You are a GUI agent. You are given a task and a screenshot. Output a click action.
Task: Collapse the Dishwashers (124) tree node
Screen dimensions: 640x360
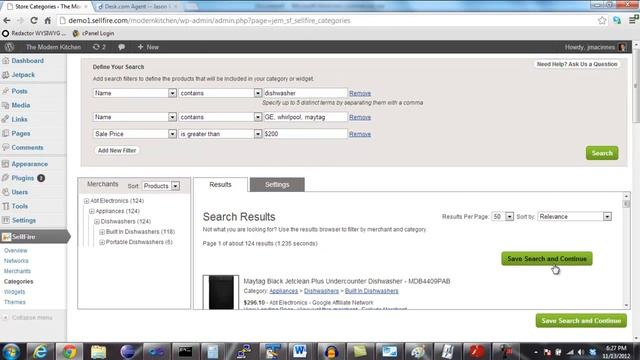[97, 222]
